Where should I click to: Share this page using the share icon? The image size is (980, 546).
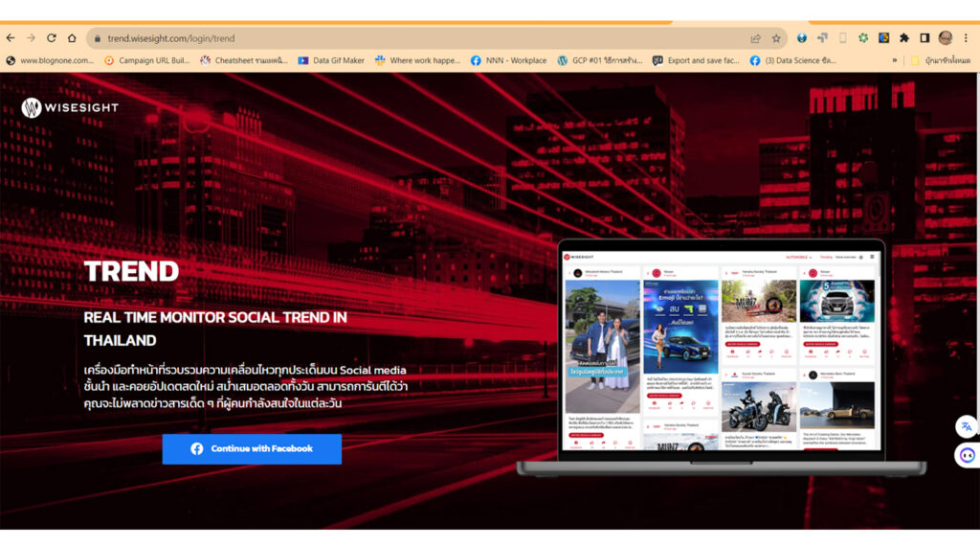[x=756, y=38]
